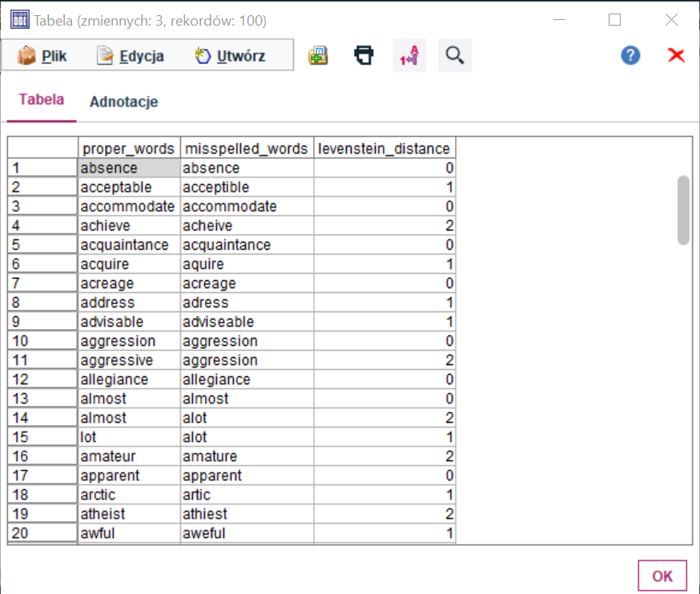Switch to the Adnotacje tab
This screenshot has height=594, width=700.
tap(123, 102)
